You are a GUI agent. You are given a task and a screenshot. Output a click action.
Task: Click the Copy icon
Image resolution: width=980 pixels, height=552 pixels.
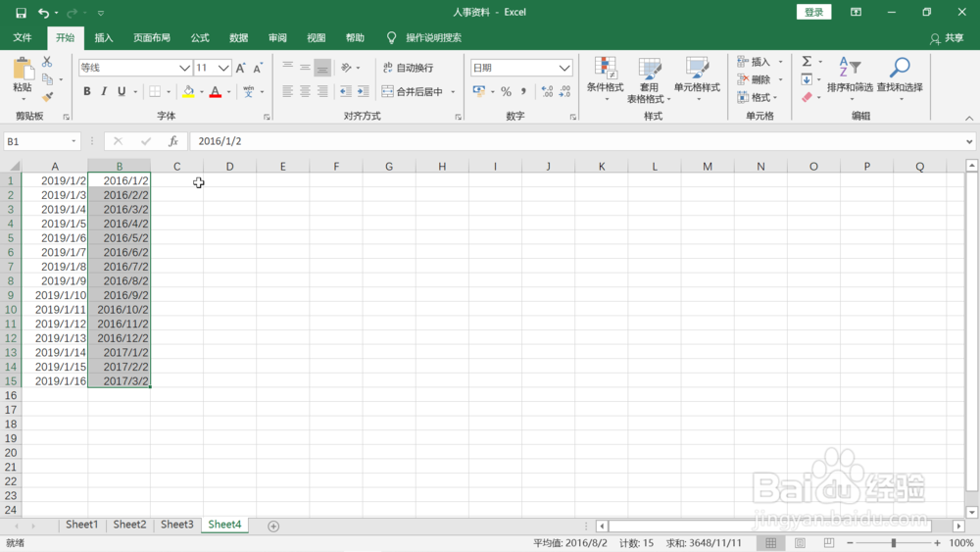pyautogui.click(x=47, y=79)
